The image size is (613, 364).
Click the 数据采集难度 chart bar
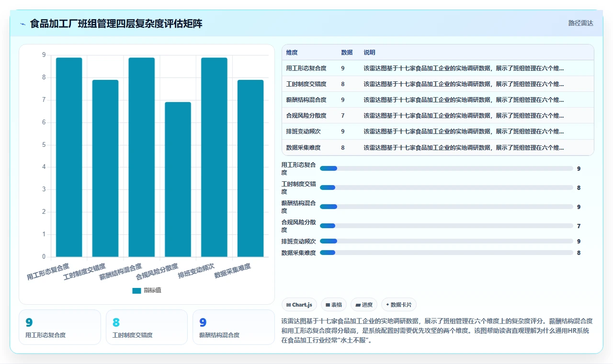pos(250,168)
